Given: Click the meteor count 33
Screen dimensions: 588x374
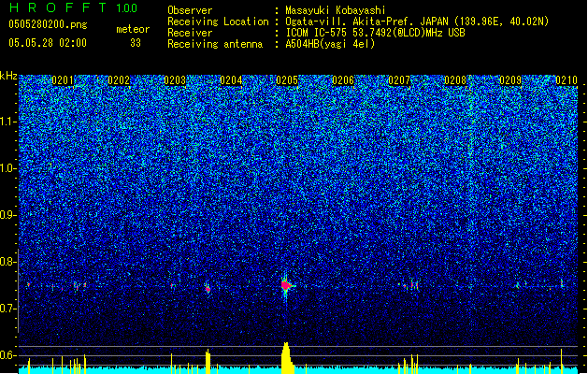Looking at the screenshot, I should (x=136, y=43).
